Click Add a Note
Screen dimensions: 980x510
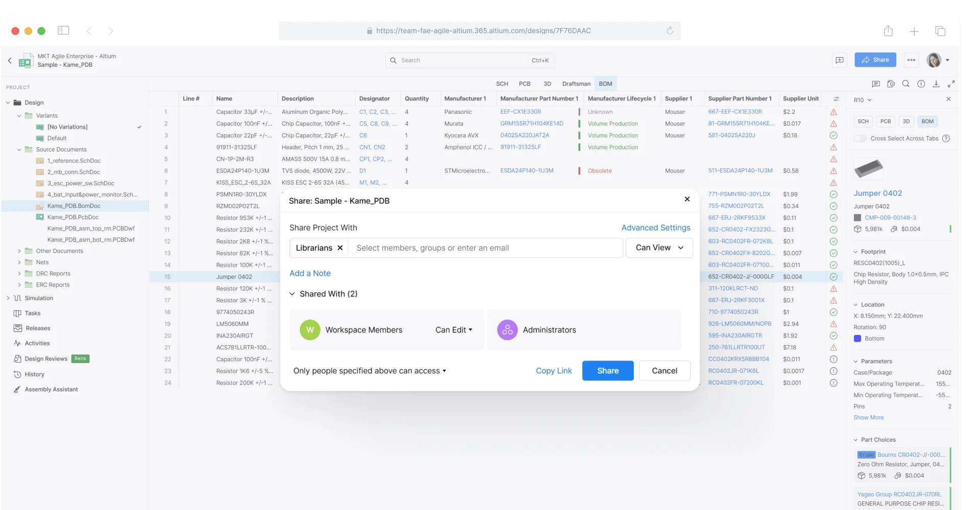(310, 273)
